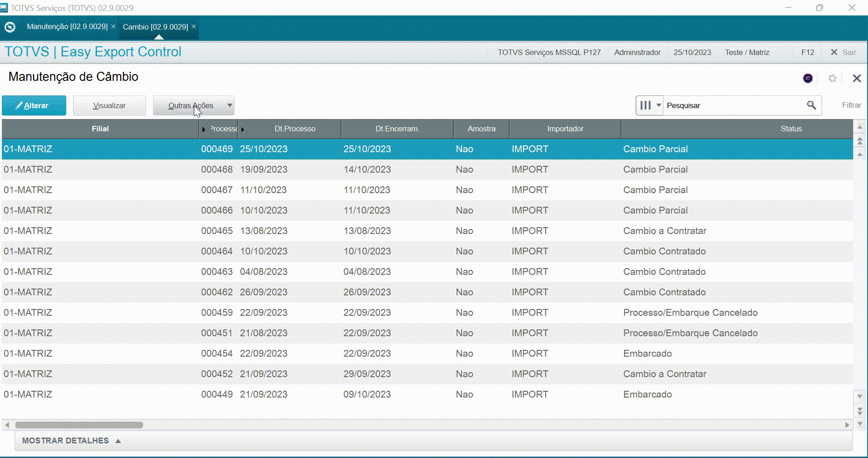The width and height of the screenshot is (868, 458).
Task: Select row with process 000463
Action: click(x=427, y=272)
